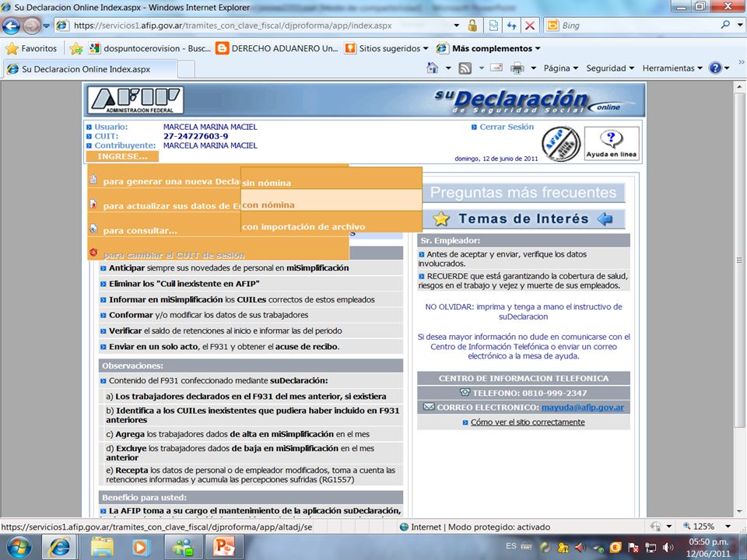Click the mayuda@afip.gov.ar email link
747x560 pixels.
click(583, 407)
